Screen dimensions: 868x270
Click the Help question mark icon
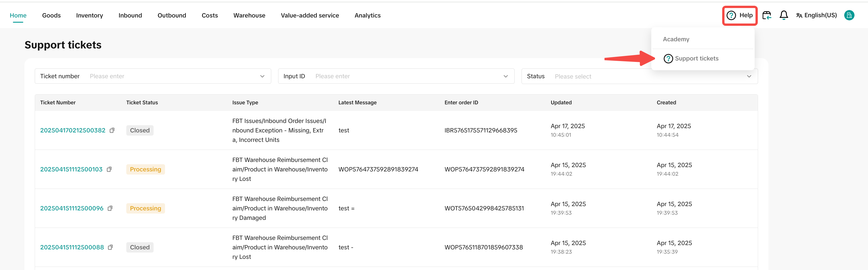pyautogui.click(x=731, y=15)
